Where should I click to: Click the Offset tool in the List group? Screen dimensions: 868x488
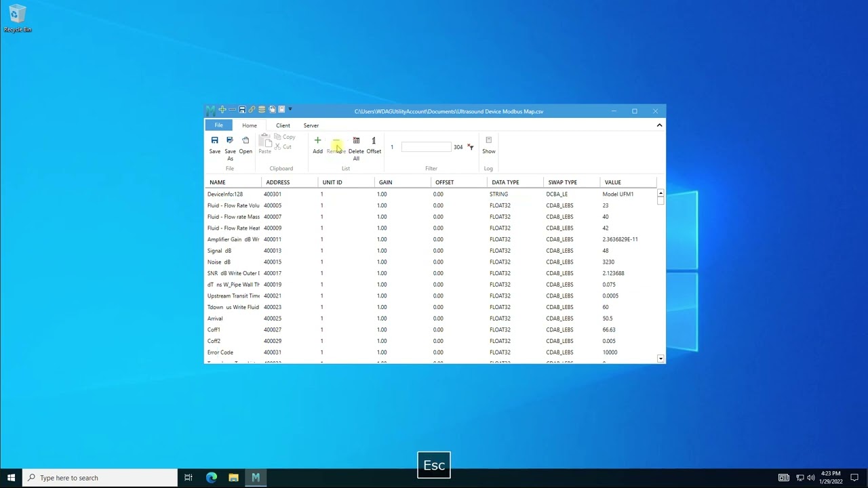tap(374, 145)
